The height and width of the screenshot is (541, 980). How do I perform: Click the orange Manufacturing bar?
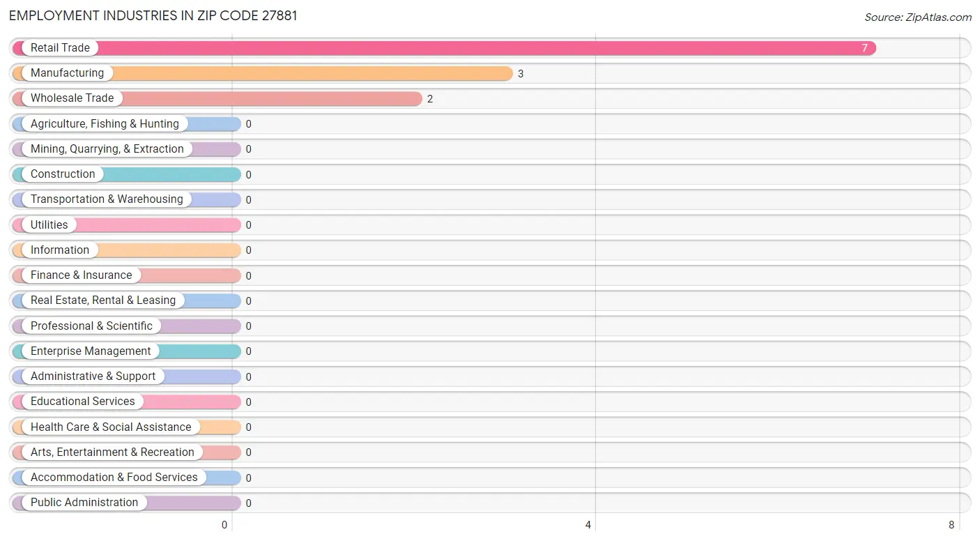[263, 73]
